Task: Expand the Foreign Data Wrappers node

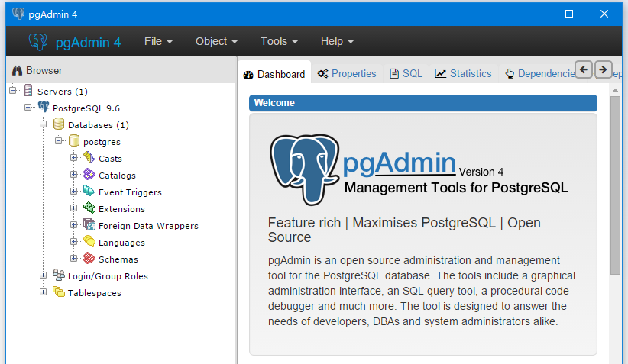Action: click(x=73, y=225)
